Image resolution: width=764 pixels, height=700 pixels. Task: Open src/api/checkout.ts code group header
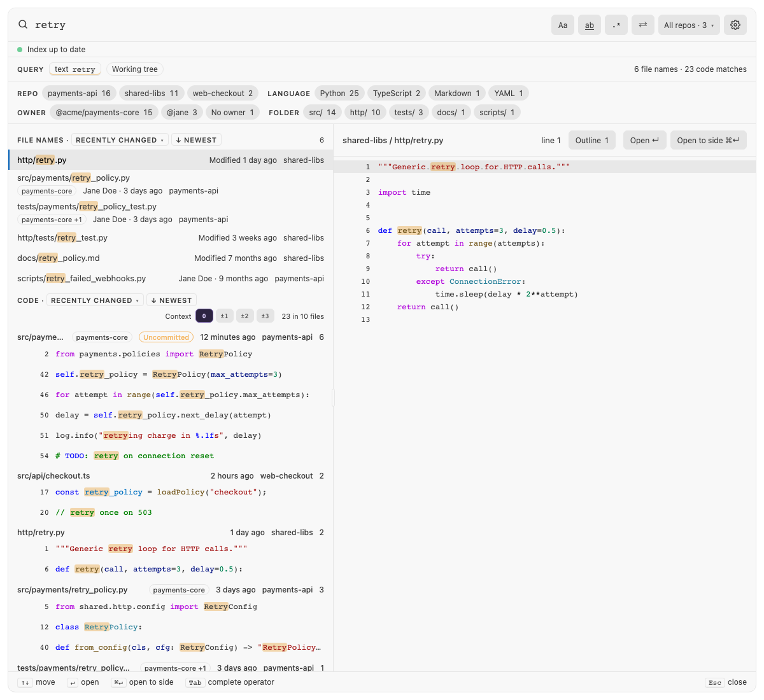click(x=171, y=476)
